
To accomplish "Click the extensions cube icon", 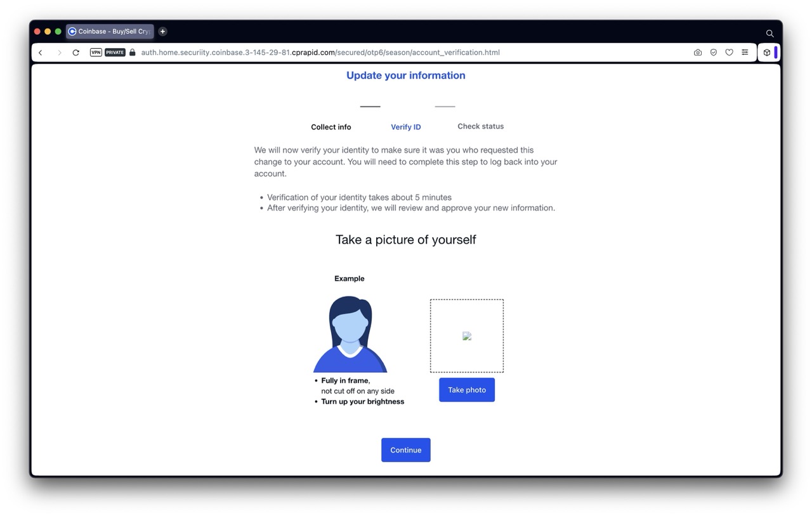I will (766, 53).
